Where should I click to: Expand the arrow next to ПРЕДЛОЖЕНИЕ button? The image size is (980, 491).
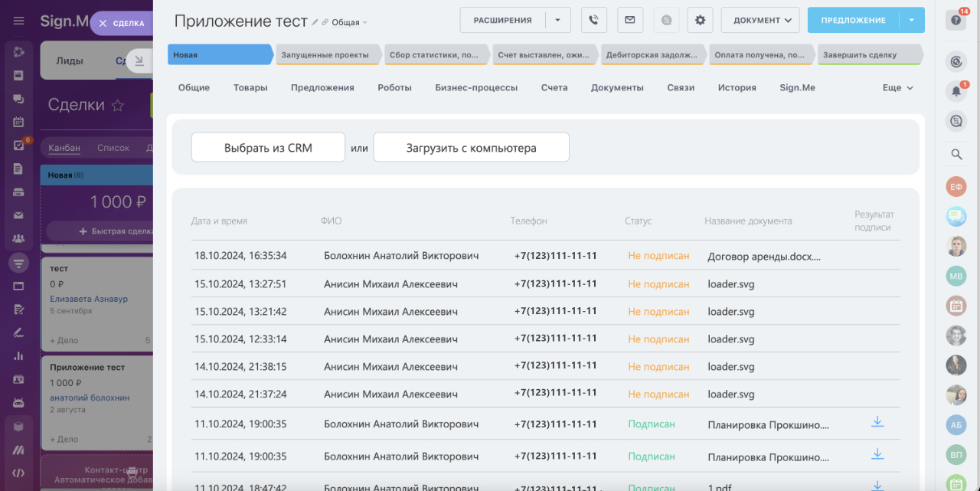coord(911,20)
